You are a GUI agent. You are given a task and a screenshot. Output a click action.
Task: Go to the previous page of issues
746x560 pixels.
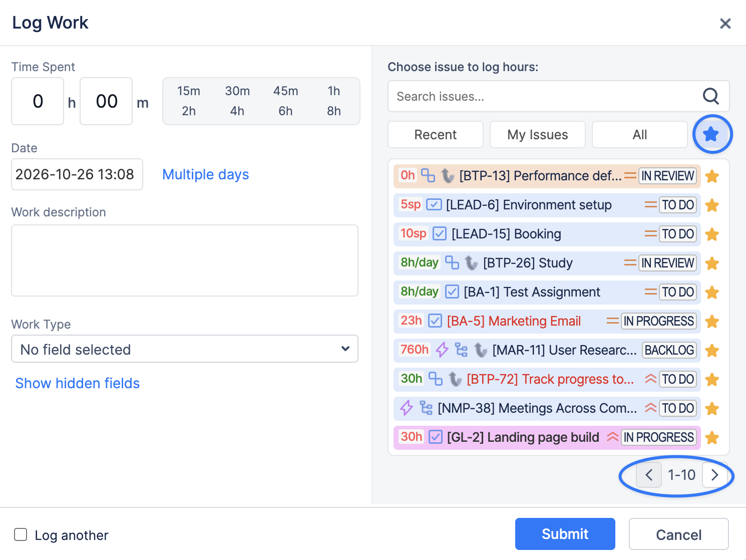pyautogui.click(x=649, y=475)
